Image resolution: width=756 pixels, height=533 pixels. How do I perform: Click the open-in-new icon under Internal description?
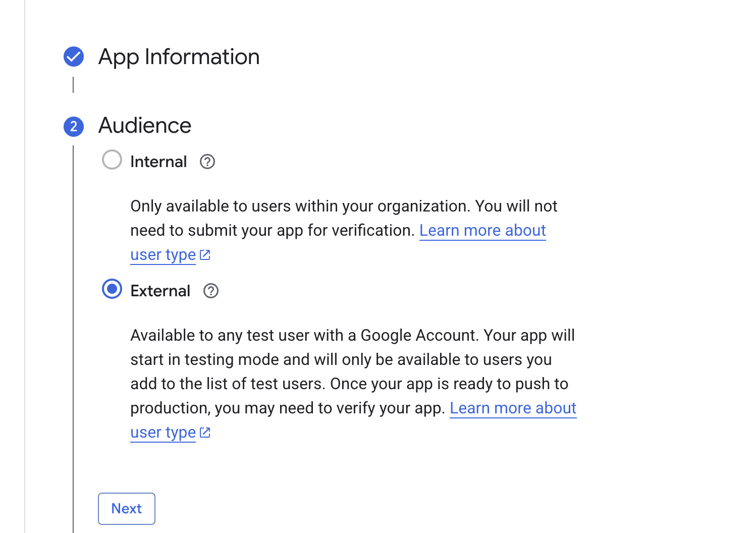(205, 255)
